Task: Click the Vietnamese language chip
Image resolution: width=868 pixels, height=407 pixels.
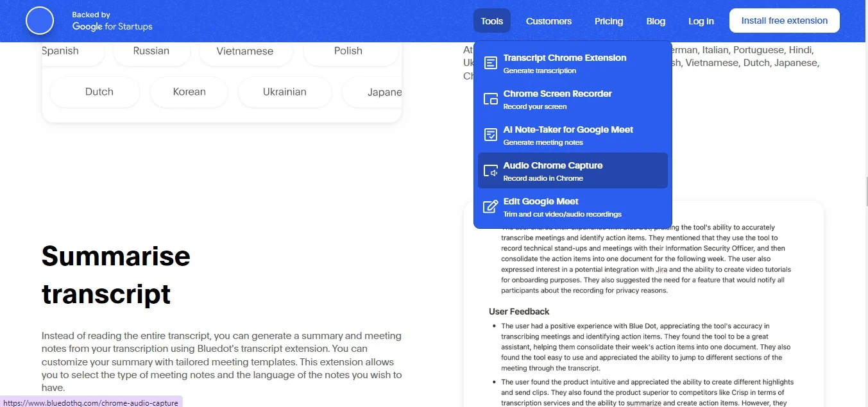Action: 245,51
